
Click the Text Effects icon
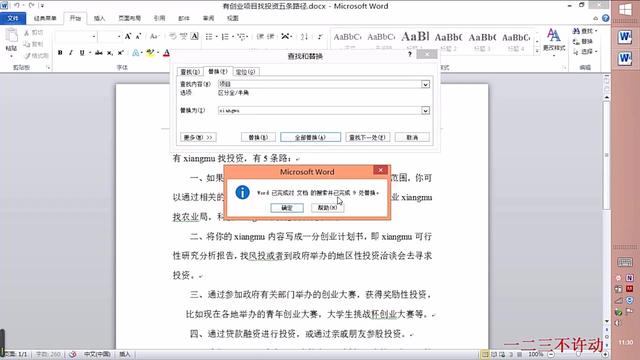136,53
